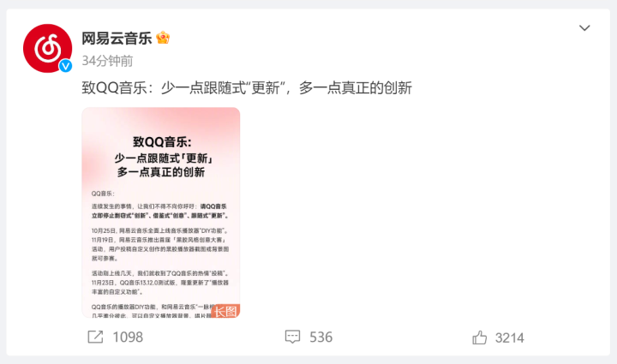Image resolution: width=617 pixels, height=364 pixels.
Task: Click the repost count 1098
Action: click(x=128, y=337)
